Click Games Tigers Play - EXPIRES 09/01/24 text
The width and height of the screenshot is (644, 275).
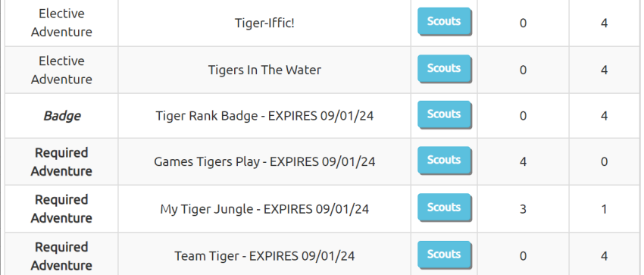(x=264, y=161)
